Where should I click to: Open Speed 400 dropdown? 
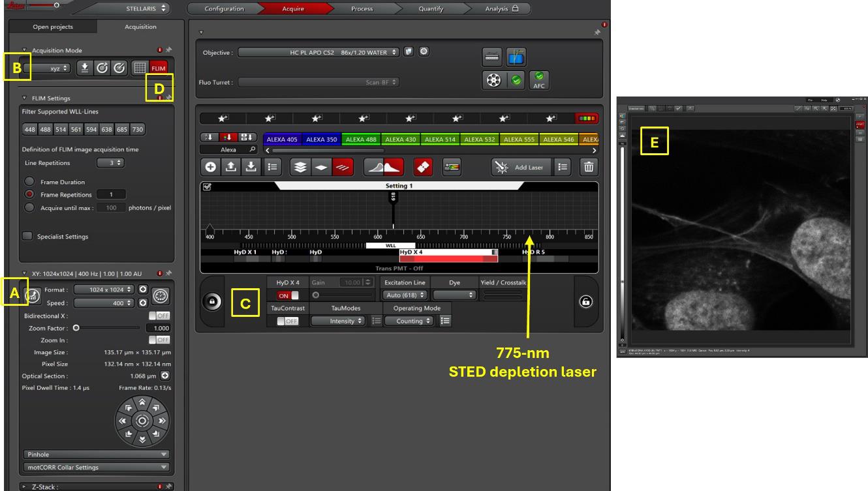(104, 303)
